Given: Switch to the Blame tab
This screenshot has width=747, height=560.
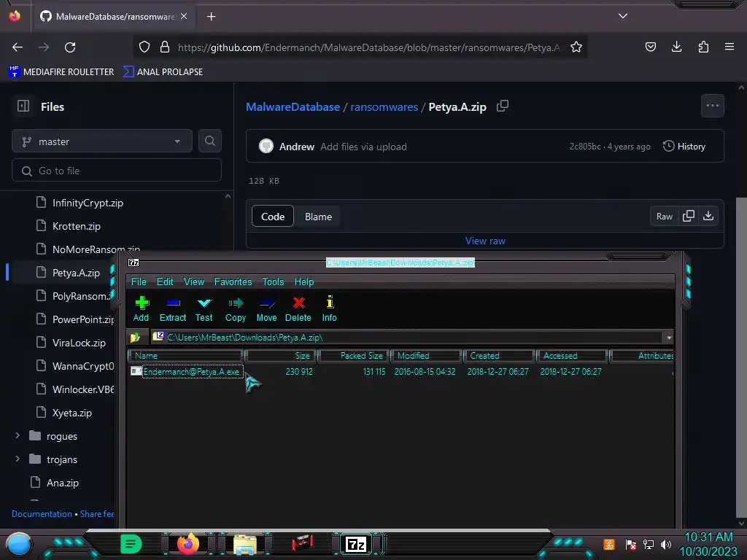Looking at the screenshot, I should (318, 217).
